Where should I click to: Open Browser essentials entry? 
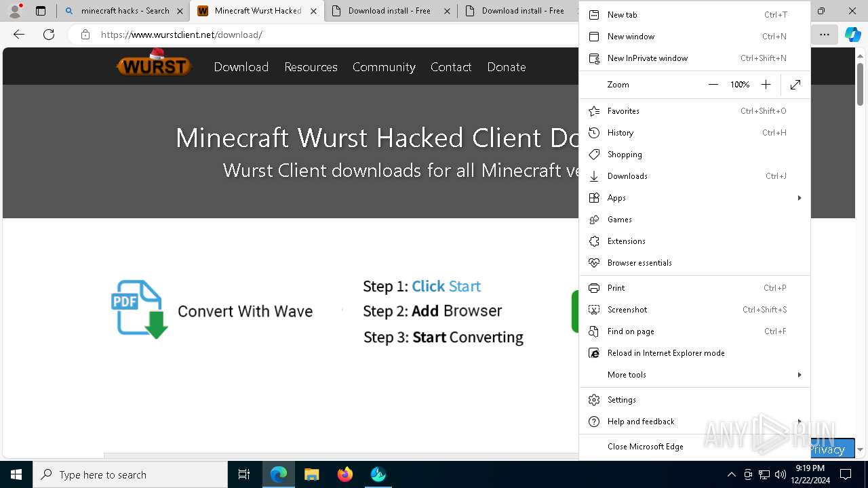point(694,263)
